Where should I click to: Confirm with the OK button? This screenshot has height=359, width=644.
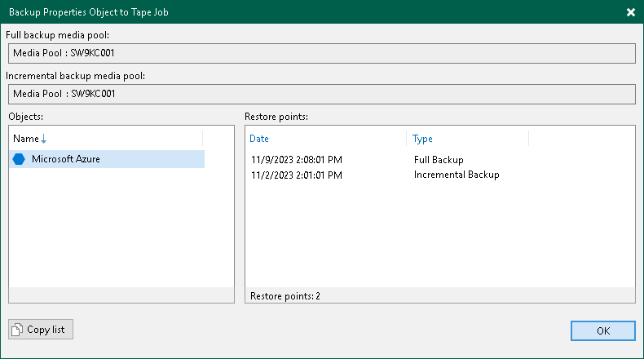[603, 330]
